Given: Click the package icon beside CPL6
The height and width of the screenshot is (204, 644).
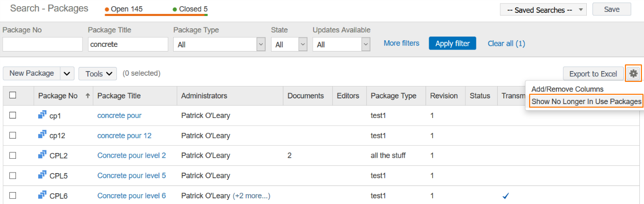Looking at the screenshot, I should coord(42,195).
